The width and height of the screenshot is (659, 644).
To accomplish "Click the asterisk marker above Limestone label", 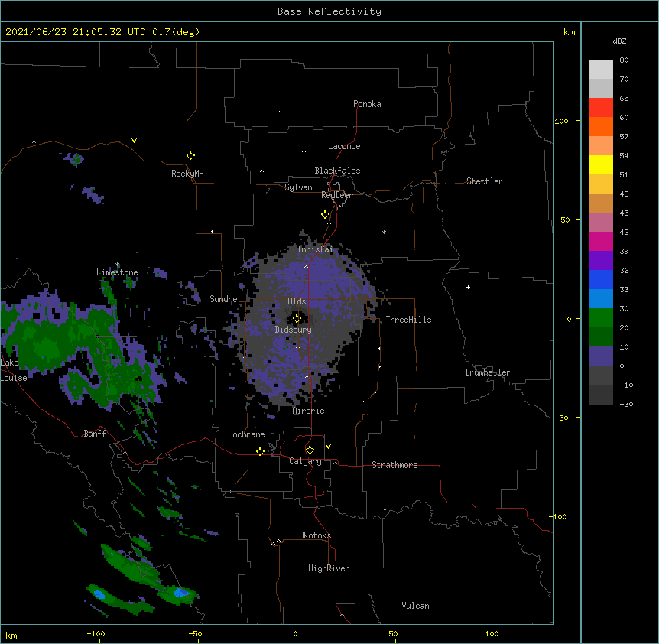I will (118, 265).
